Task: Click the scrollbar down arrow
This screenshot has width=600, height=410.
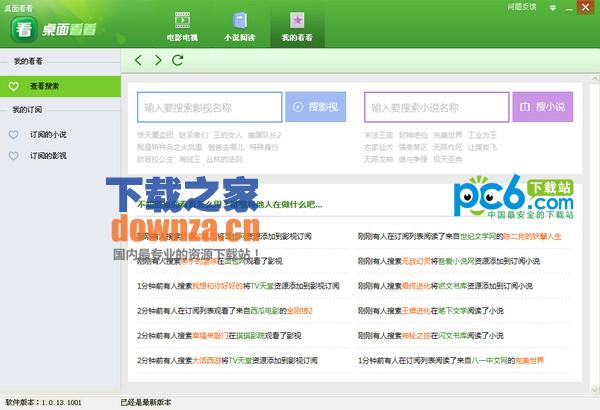Action: point(595,389)
